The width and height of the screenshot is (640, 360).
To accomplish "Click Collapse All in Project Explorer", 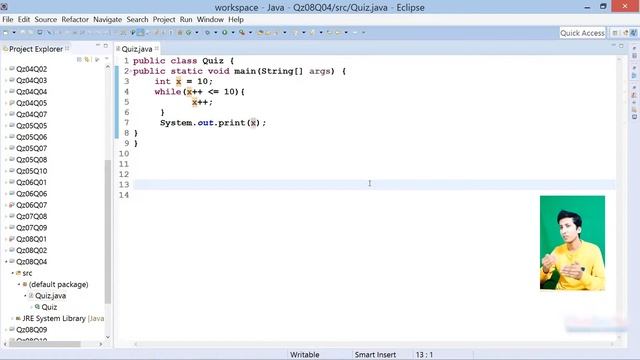I will click(x=79, y=60).
